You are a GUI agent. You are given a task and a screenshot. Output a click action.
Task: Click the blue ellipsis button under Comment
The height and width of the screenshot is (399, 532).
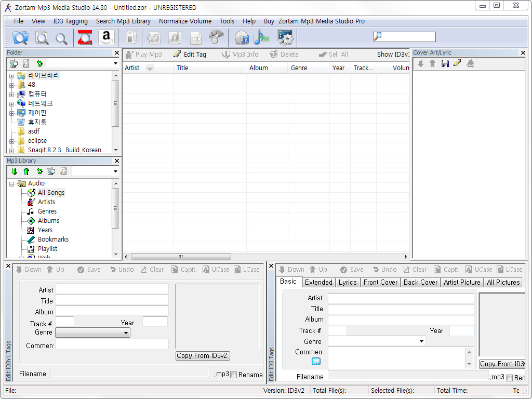click(x=316, y=362)
